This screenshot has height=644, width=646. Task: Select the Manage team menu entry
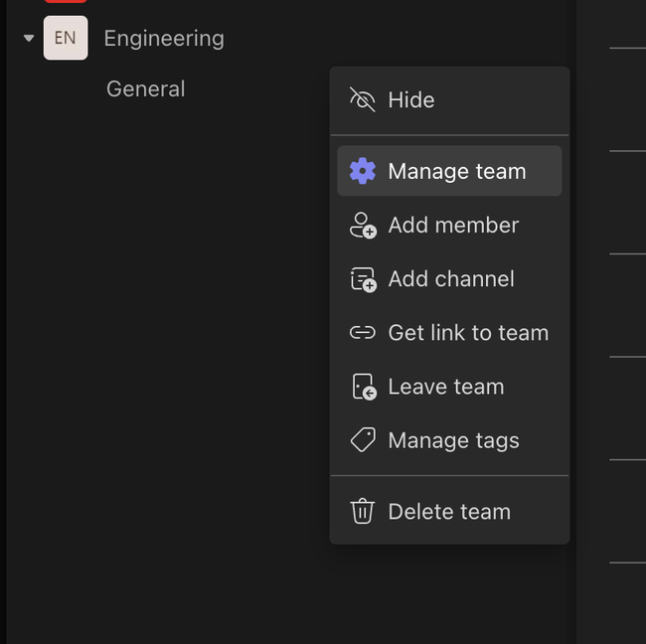coord(457,171)
